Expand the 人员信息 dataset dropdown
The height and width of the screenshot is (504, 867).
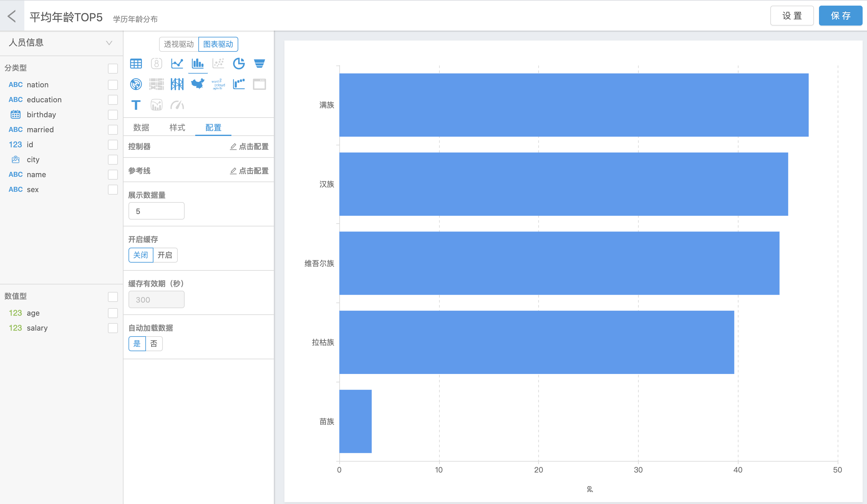109,43
